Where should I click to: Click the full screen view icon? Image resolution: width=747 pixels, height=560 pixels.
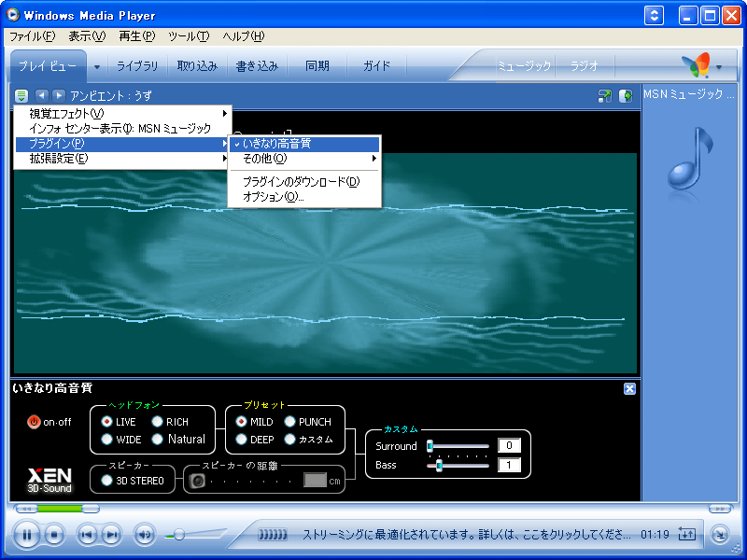click(604, 96)
